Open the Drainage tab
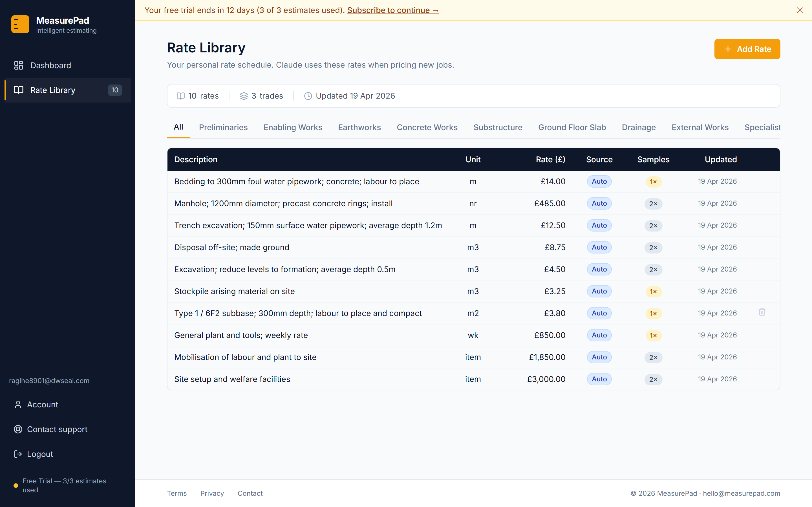The height and width of the screenshot is (507, 812). click(639, 127)
